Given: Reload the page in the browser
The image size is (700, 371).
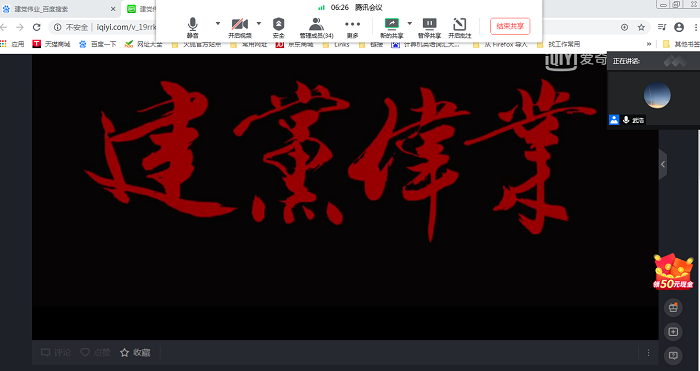Looking at the screenshot, I should tap(37, 27).
